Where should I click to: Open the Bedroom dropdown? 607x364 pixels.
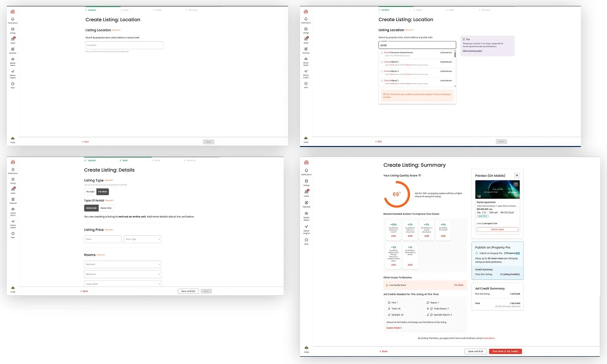[123, 264]
